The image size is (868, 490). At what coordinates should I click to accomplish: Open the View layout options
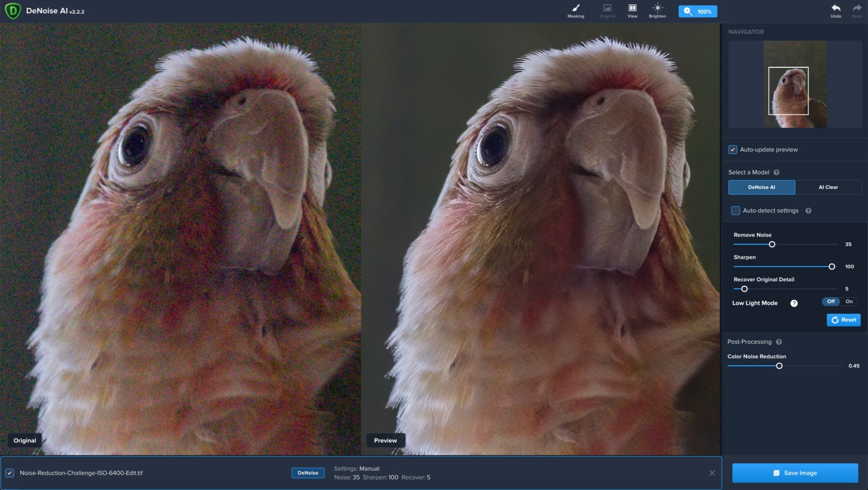(x=632, y=11)
